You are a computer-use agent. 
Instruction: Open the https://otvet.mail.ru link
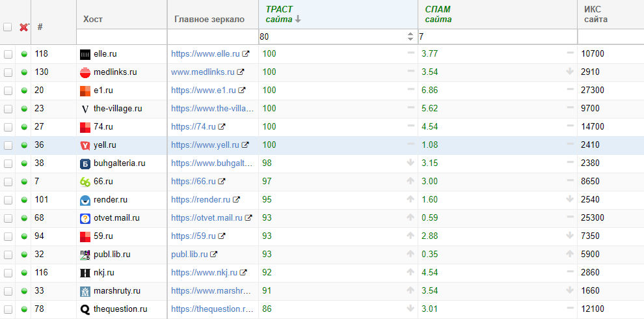(207, 218)
